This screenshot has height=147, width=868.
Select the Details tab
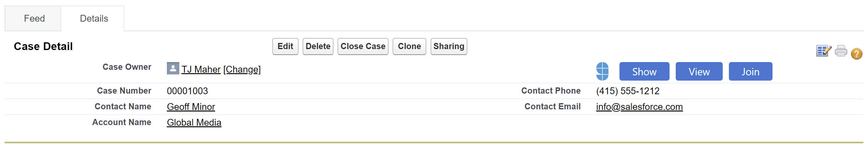(x=94, y=19)
